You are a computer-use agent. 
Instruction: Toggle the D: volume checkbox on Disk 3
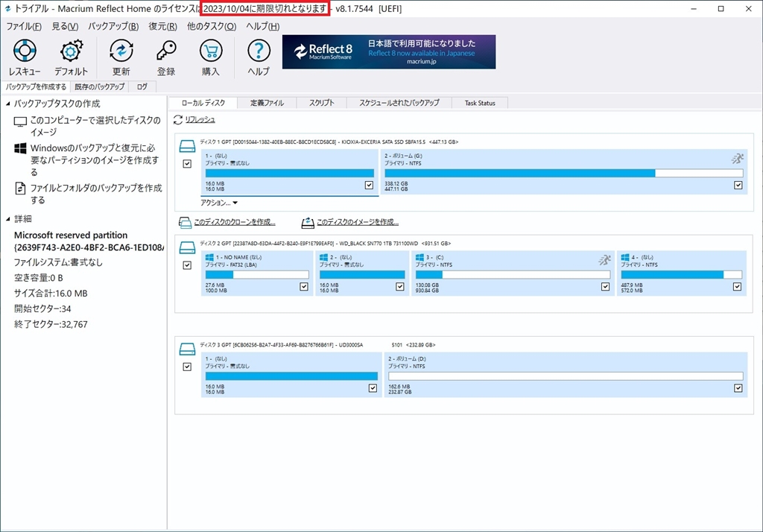click(738, 388)
